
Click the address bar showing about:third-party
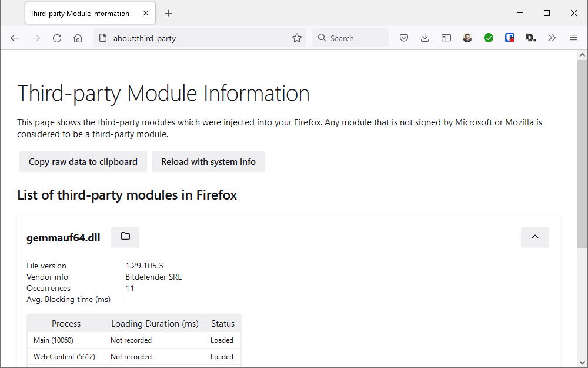(194, 38)
